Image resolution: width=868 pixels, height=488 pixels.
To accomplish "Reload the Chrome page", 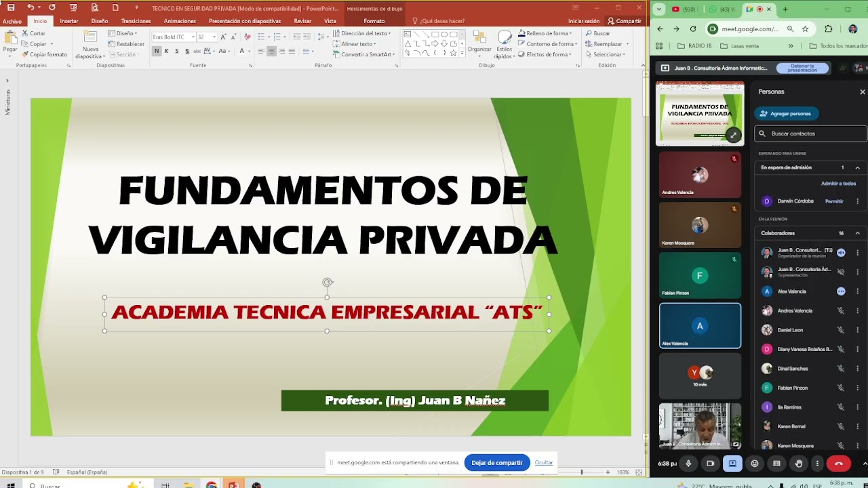I will click(693, 28).
